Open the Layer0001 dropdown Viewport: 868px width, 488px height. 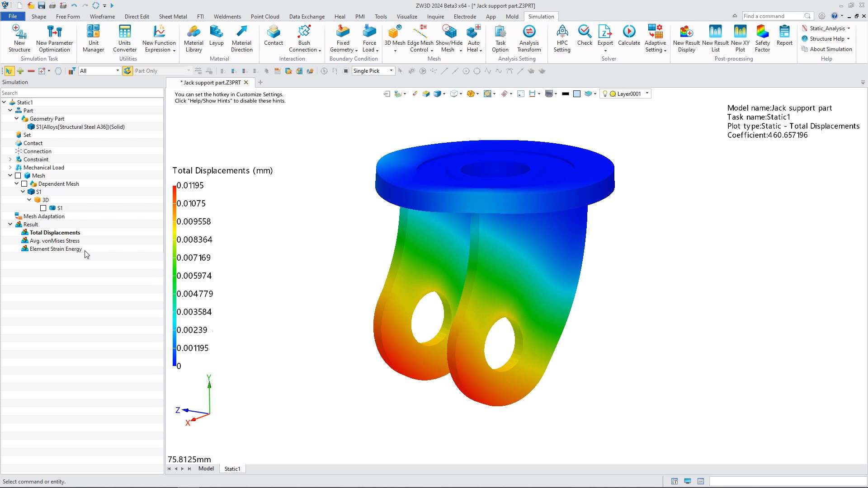click(x=647, y=94)
